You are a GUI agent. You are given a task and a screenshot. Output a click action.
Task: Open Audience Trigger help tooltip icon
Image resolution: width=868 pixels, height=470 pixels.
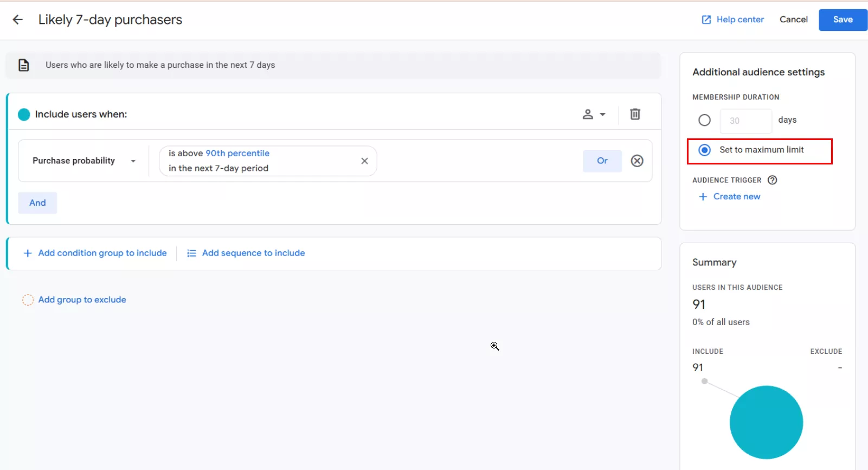(x=773, y=180)
